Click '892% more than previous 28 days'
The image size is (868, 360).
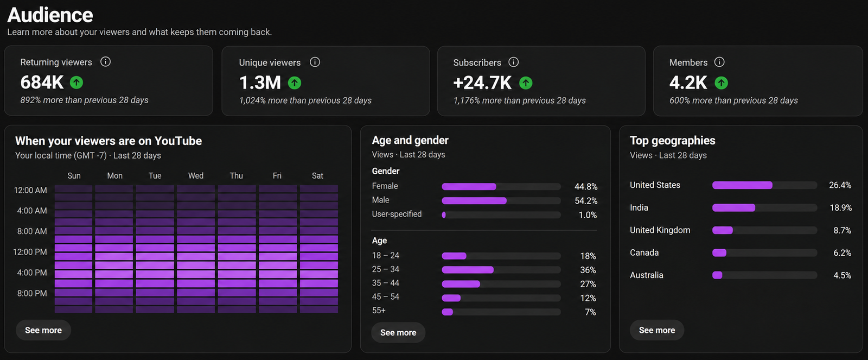point(84,100)
